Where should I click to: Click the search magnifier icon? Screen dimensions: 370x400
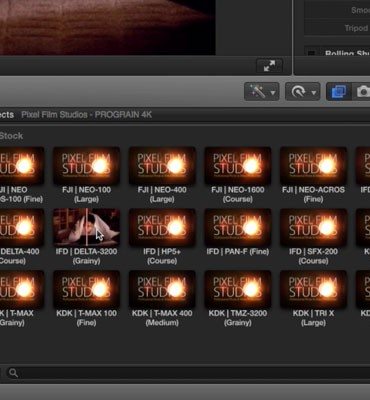13,373
